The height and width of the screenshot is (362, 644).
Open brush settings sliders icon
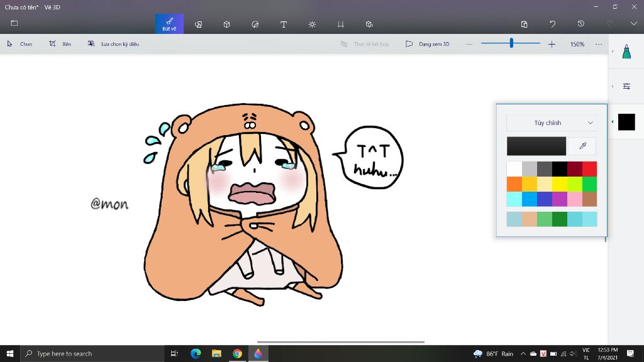[x=626, y=86]
